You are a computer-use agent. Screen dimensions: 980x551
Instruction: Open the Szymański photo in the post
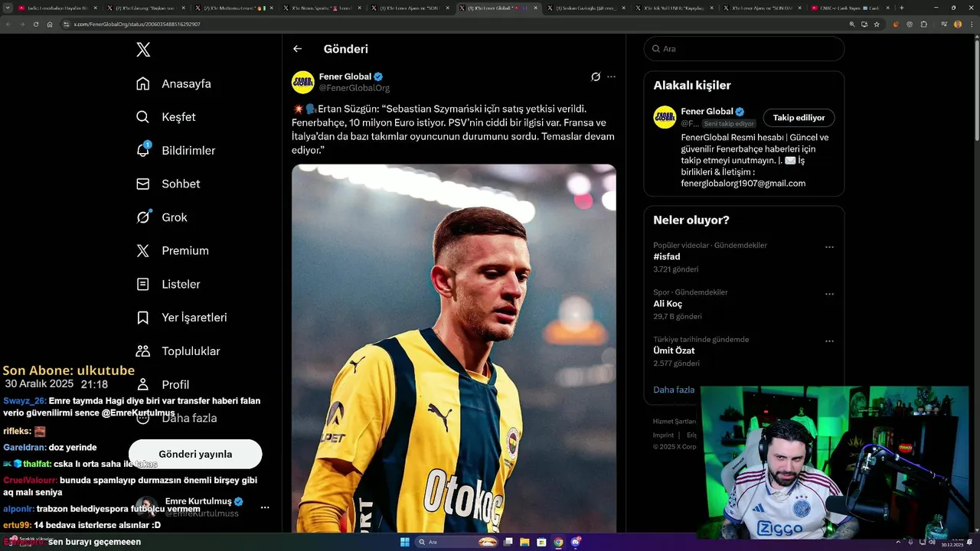pos(454,348)
